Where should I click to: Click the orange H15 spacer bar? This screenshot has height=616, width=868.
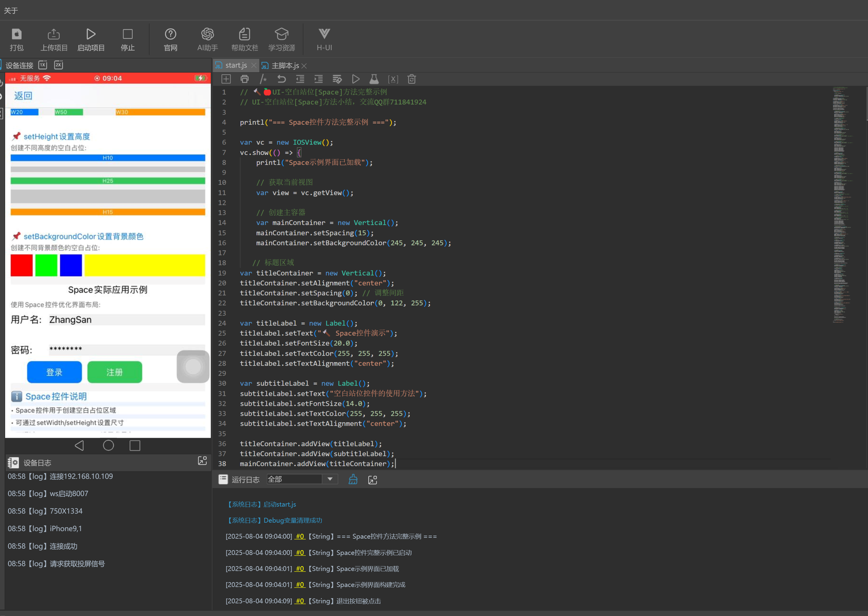(108, 212)
